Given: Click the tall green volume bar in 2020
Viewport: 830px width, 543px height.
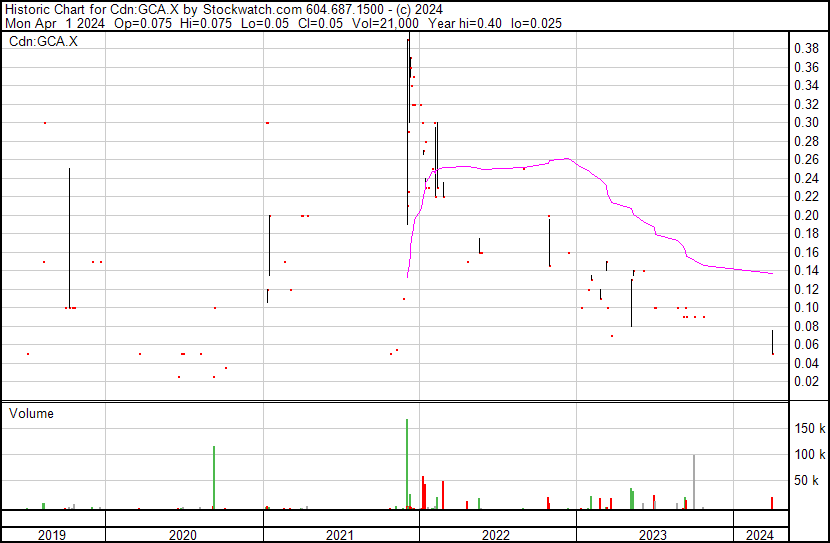Looking at the screenshot, I should tap(214, 478).
